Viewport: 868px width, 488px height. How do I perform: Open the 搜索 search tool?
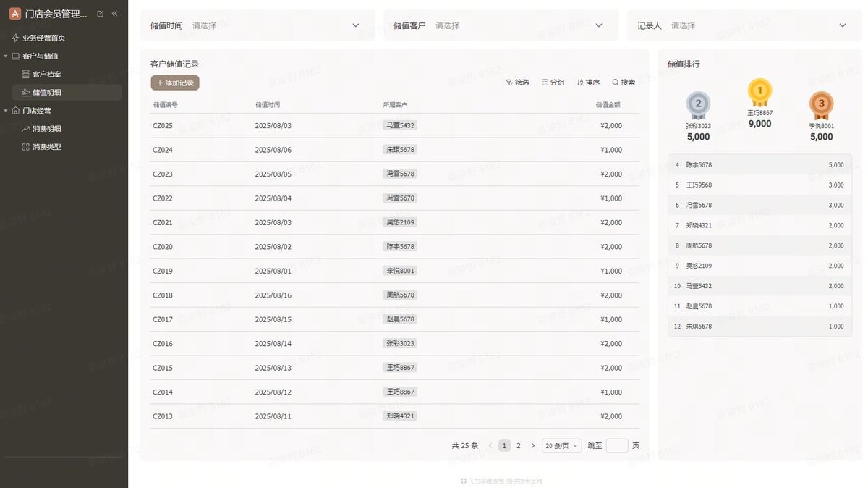click(x=624, y=83)
